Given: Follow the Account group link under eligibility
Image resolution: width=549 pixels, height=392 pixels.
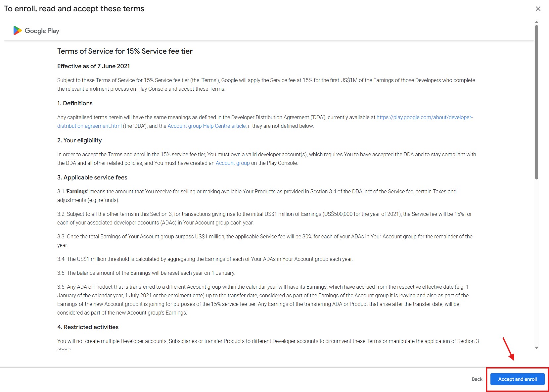Looking at the screenshot, I should 233,163.
